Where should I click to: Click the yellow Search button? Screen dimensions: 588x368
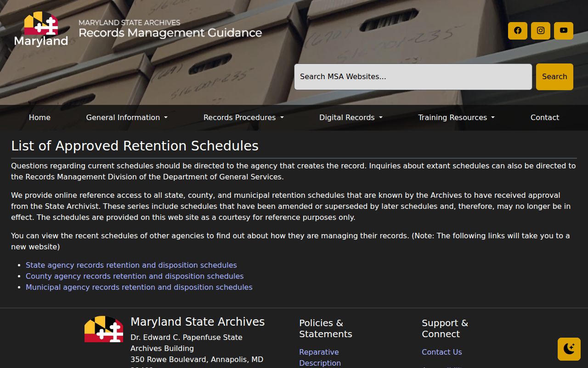pyautogui.click(x=554, y=77)
